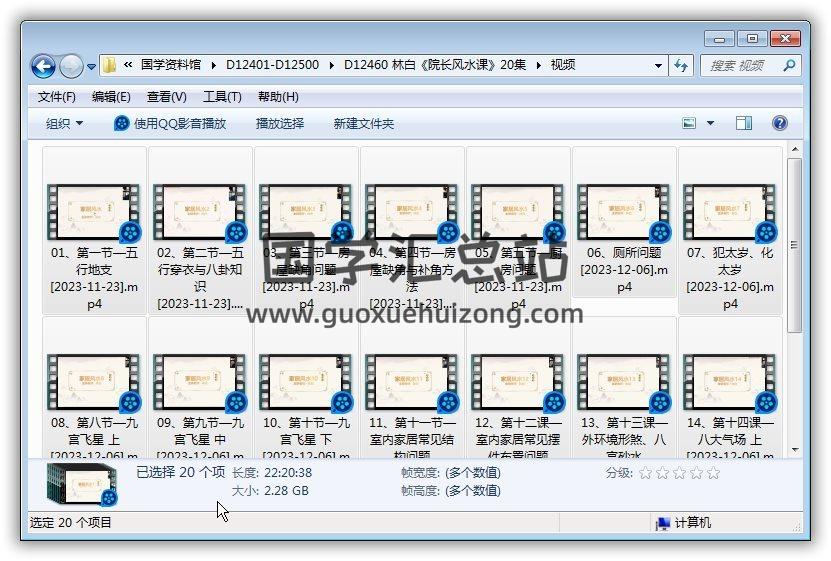The image size is (831, 561).
Task: Minimize the explorer window
Action: click(719, 39)
